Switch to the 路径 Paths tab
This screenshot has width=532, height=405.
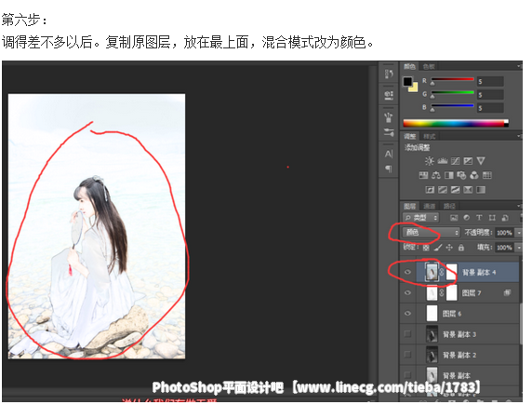click(449, 207)
